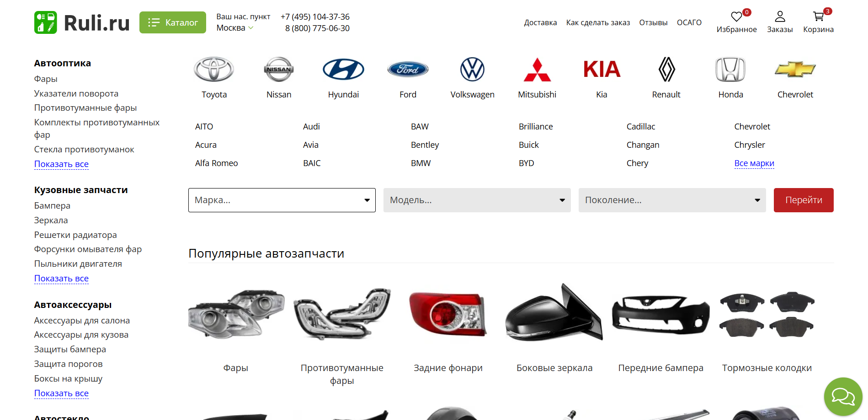Open the Избранное heart icon
The height and width of the screenshot is (420, 868).
(736, 17)
